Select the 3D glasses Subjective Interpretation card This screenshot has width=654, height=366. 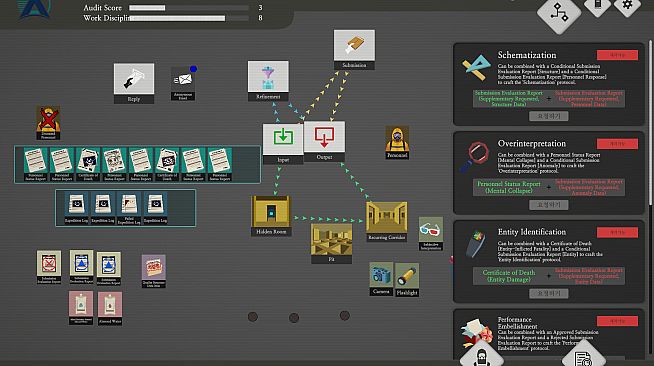[x=431, y=233]
